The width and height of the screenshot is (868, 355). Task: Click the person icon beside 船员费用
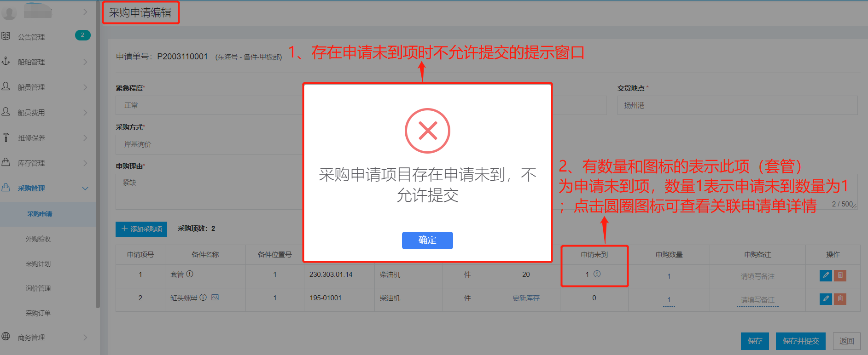6,112
